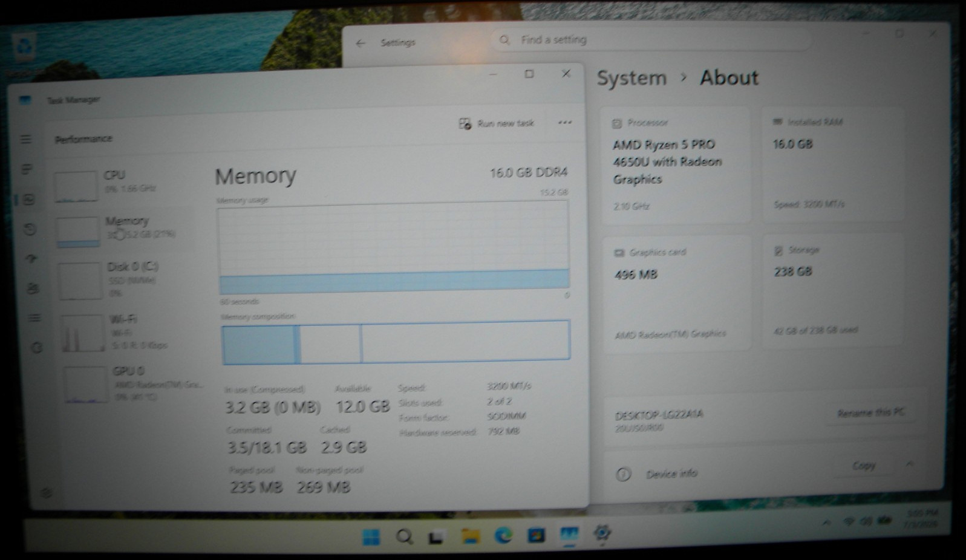
Task: Click Installed RAM card showing 16.0 GB
Action: [x=833, y=164]
